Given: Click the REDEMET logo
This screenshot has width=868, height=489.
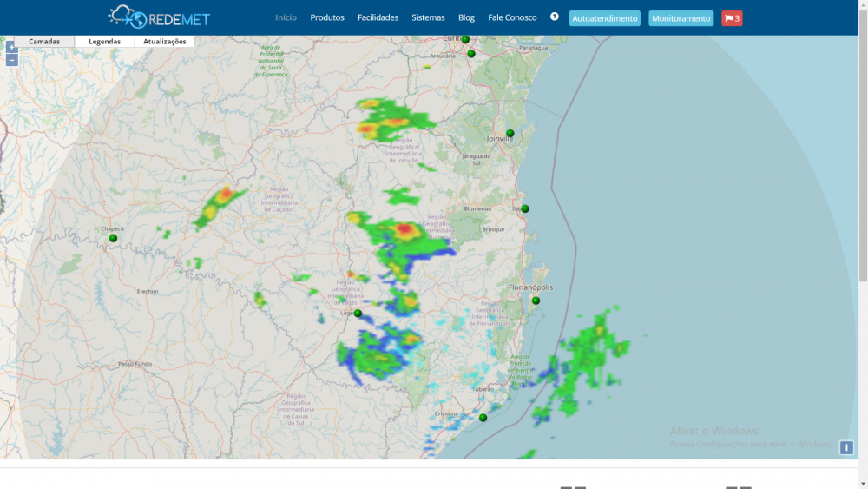Looking at the screenshot, I should [159, 17].
